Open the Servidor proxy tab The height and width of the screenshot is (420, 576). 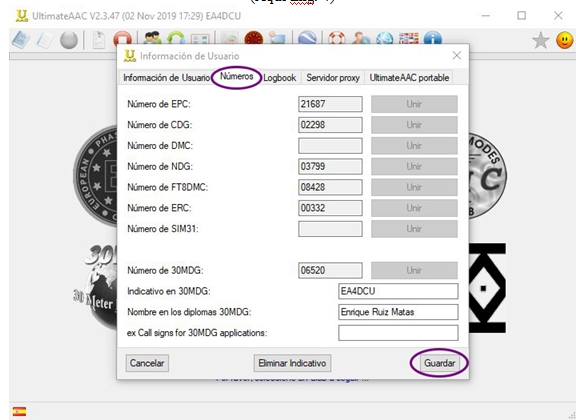pyautogui.click(x=333, y=78)
